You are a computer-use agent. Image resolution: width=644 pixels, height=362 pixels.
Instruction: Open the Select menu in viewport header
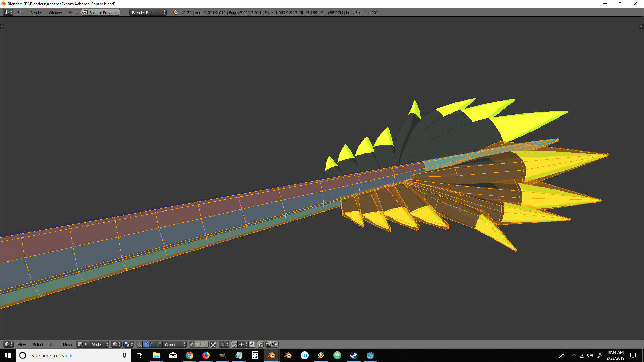click(38, 345)
